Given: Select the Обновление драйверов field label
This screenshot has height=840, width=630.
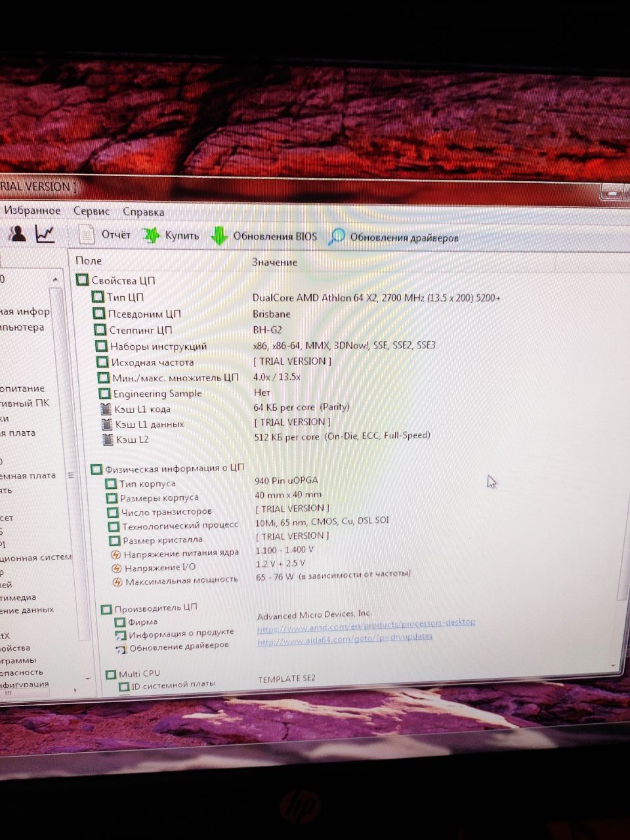Looking at the screenshot, I should pos(179,646).
